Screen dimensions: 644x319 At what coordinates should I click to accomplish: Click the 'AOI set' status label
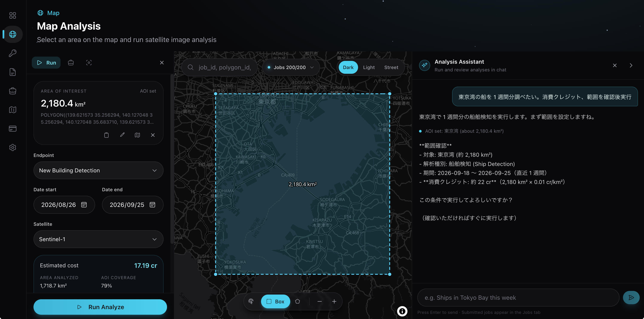(148, 91)
